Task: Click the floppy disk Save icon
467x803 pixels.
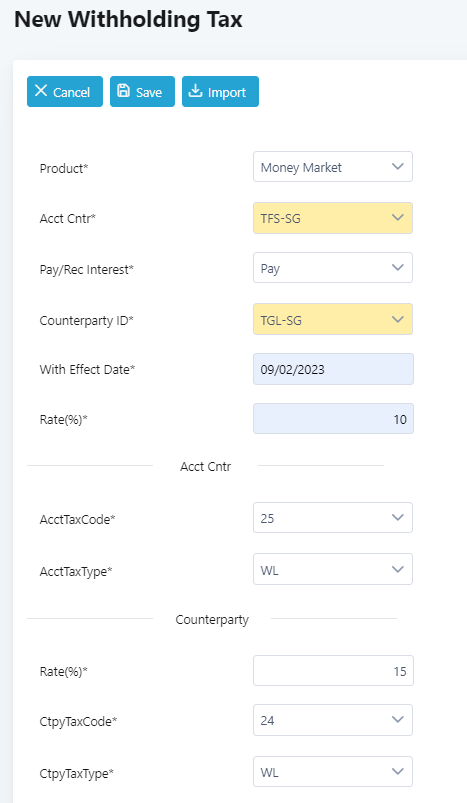Action: [x=123, y=91]
